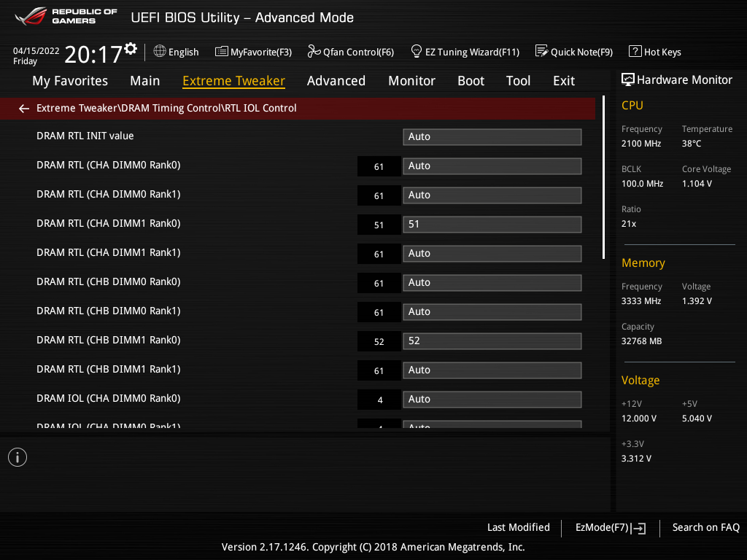Click the settings list scrollbar

click(x=603, y=177)
